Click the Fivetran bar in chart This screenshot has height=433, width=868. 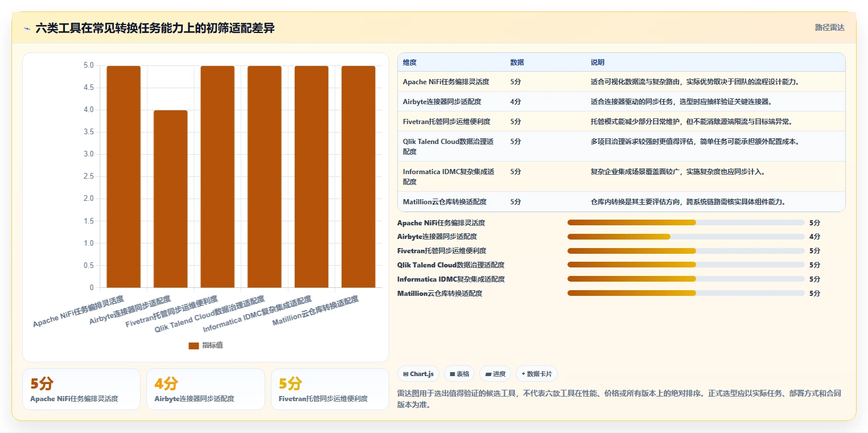point(217,176)
